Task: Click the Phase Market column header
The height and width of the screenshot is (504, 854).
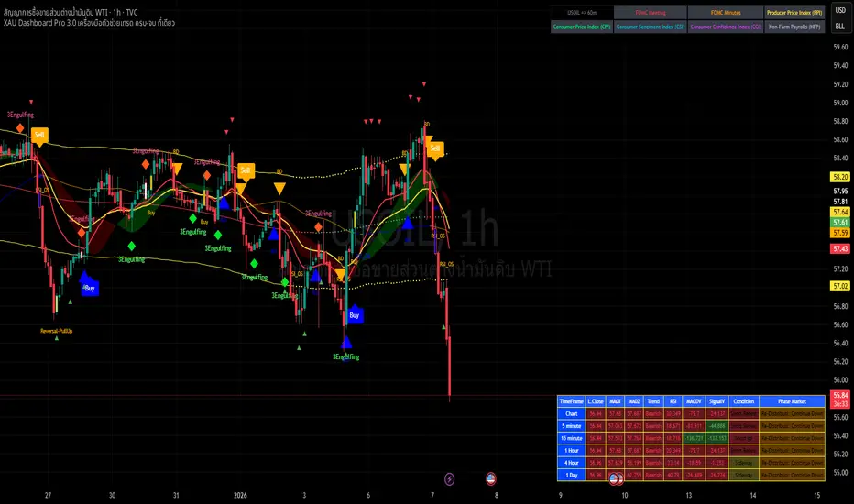Action: [x=792, y=401]
